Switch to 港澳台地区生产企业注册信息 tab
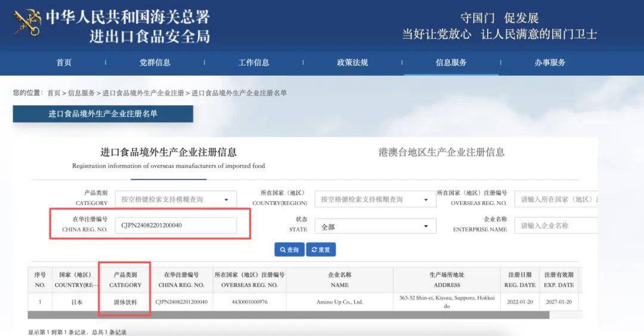 (441, 152)
